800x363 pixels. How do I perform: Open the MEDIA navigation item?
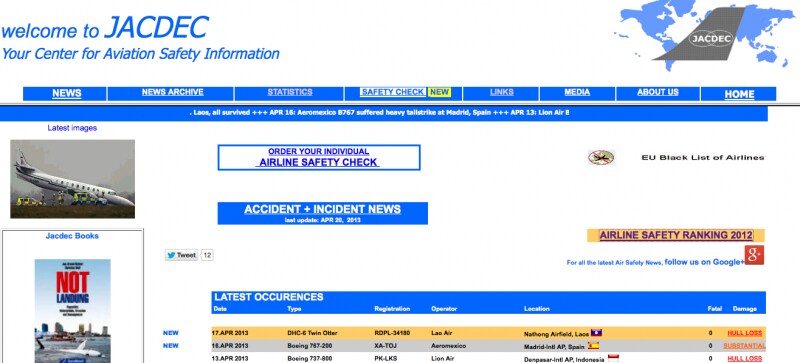point(577,92)
